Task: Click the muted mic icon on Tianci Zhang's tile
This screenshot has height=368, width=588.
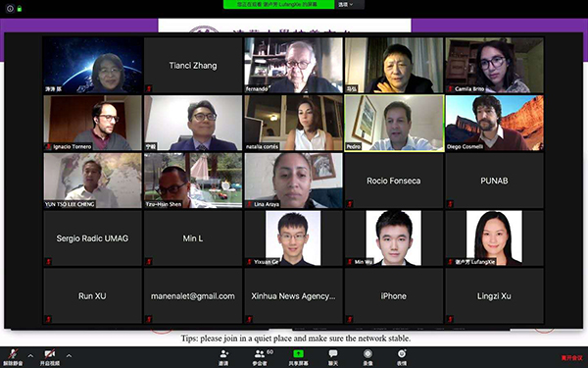Action: tap(149, 89)
